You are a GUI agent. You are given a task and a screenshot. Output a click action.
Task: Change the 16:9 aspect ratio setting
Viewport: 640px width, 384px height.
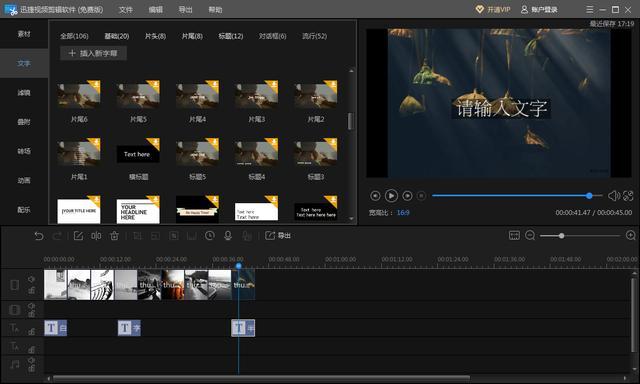403,213
